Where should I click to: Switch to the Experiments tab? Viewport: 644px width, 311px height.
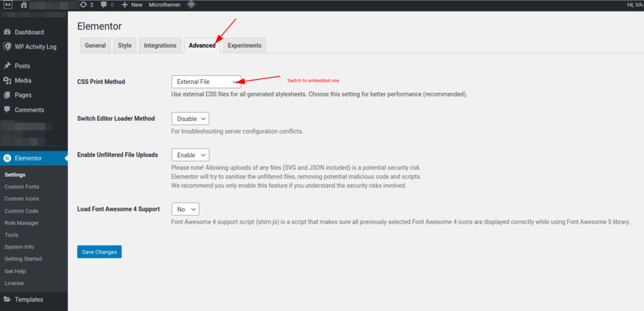244,45
